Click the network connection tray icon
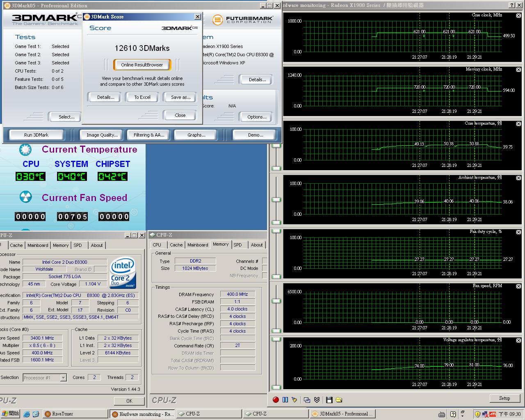The width and height of the screenshot is (525, 420). 485,414
